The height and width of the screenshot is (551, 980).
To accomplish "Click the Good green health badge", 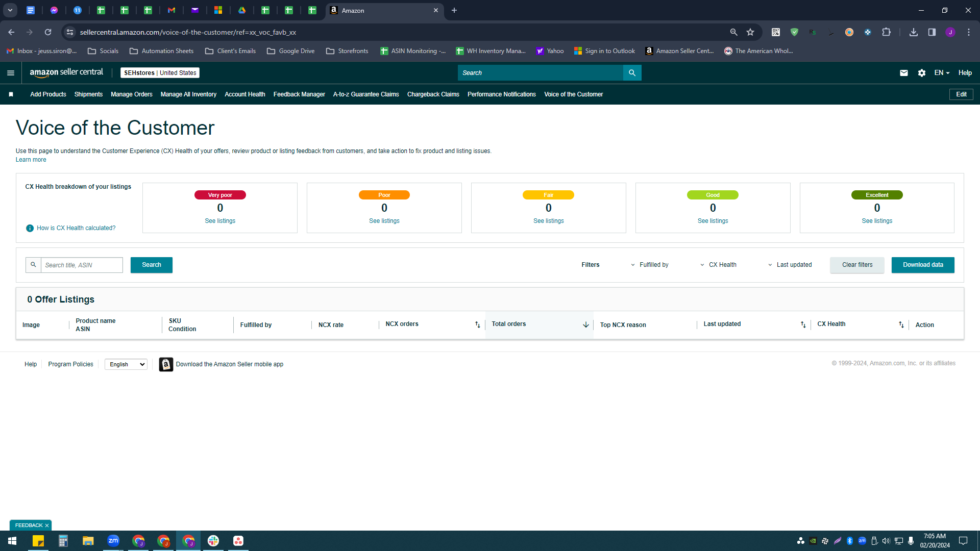I will [x=713, y=195].
